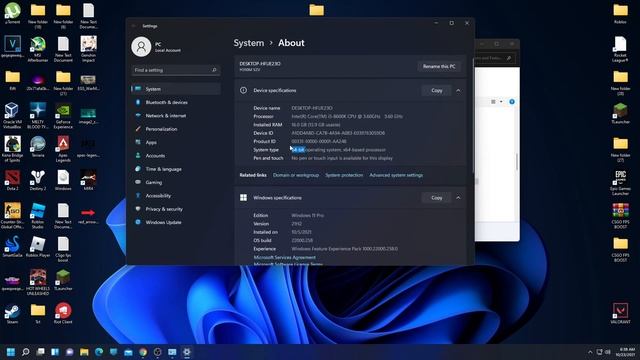Open Google Chrome from the taskbar
Image resolution: width=640 pixels, height=360 pixels.
(x=143, y=352)
